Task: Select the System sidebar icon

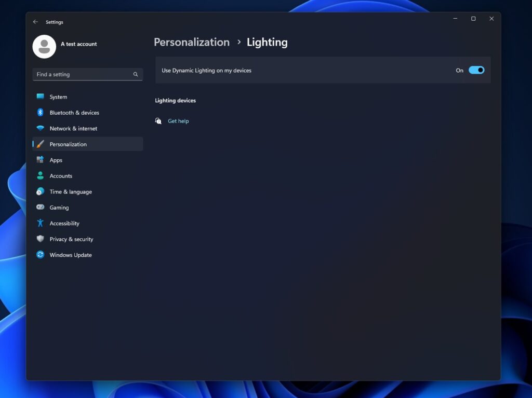Action: point(41,97)
